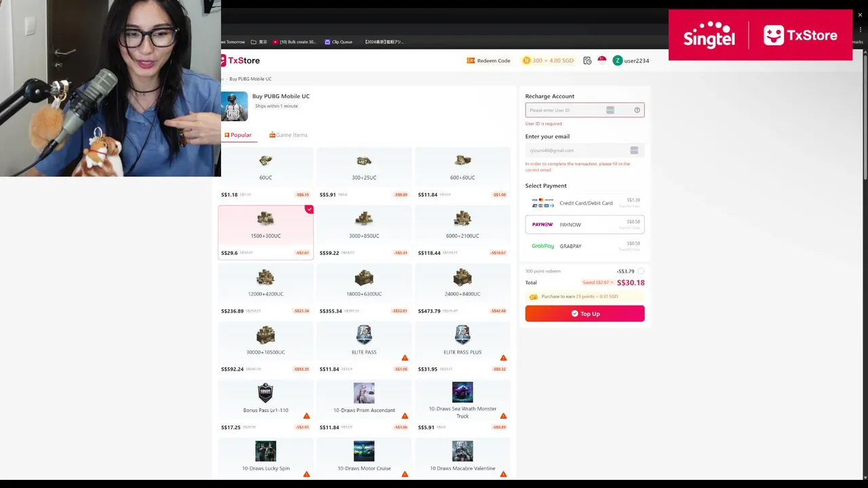
Task: Select the 18000+6300UC package
Action: [x=364, y=290]
